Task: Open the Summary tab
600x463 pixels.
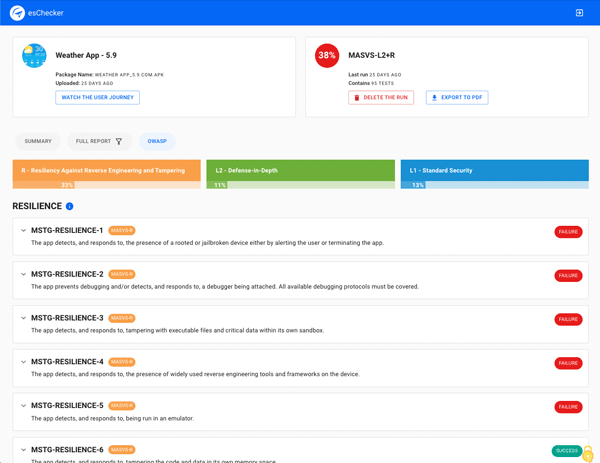Action: coord(38,141)
